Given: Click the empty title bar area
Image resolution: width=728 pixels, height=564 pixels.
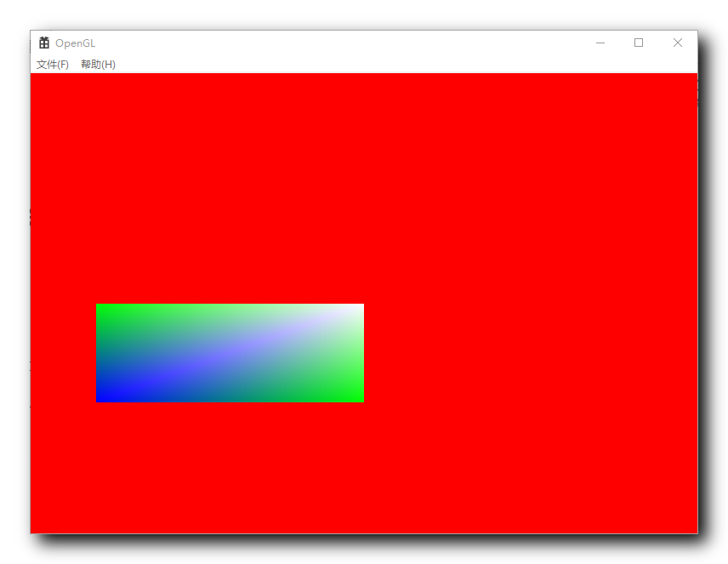Looking at the screenshot, I should click(x=340, y=43).
